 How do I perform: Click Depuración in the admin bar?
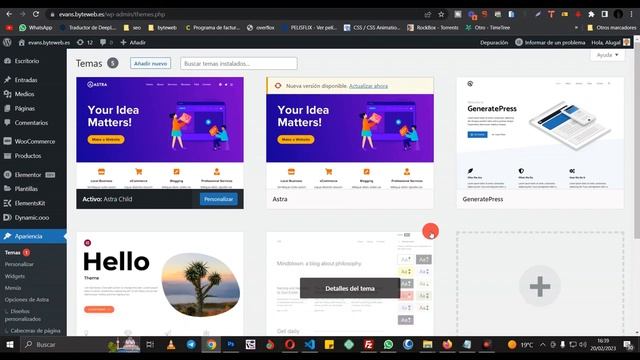[494, 42]
